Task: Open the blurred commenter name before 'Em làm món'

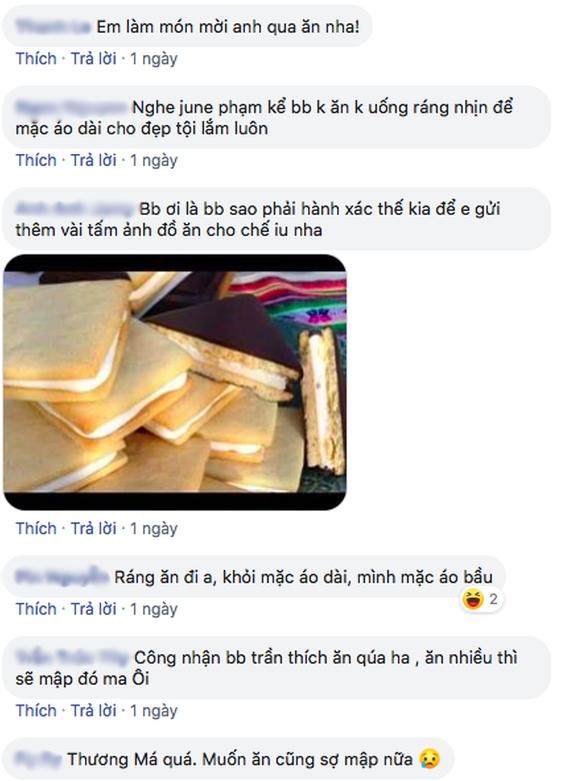Action: pos(53,26)
